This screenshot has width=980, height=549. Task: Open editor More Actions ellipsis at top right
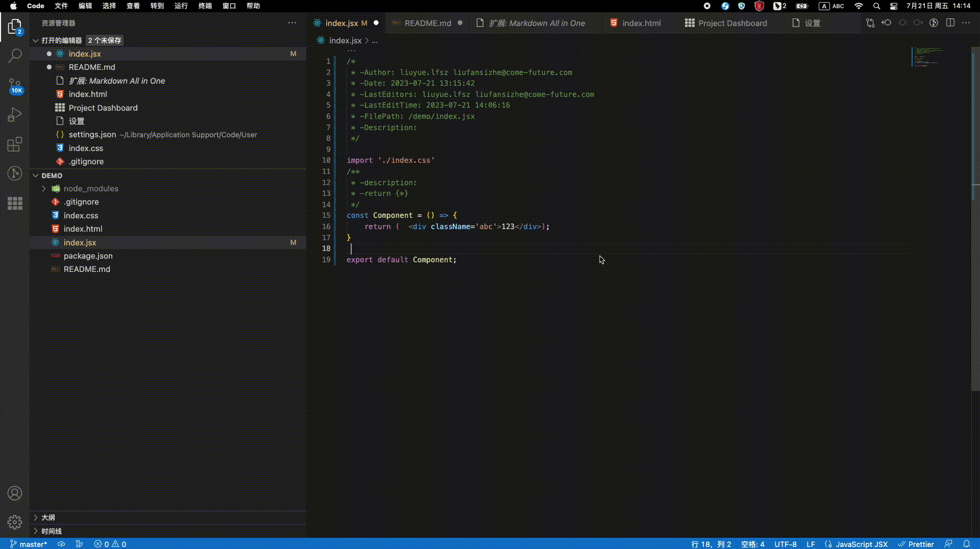pyautogui.click(x=966, y=23)
